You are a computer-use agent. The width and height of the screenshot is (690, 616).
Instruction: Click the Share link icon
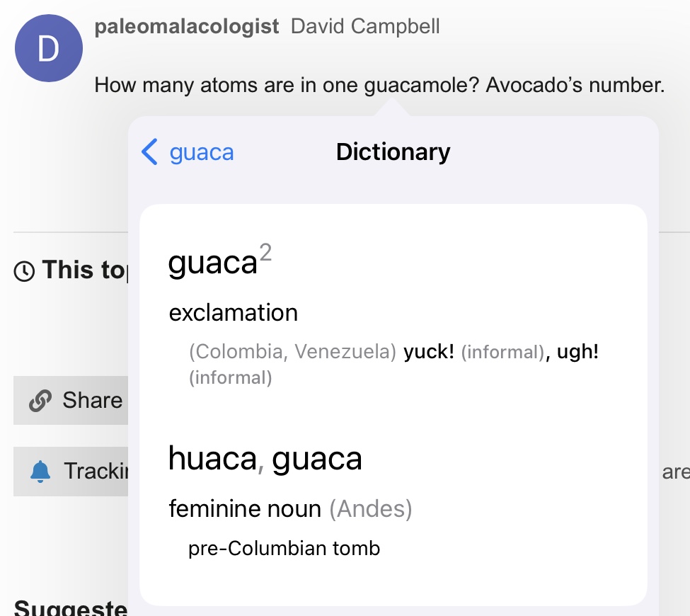click(x=40, y=401)
